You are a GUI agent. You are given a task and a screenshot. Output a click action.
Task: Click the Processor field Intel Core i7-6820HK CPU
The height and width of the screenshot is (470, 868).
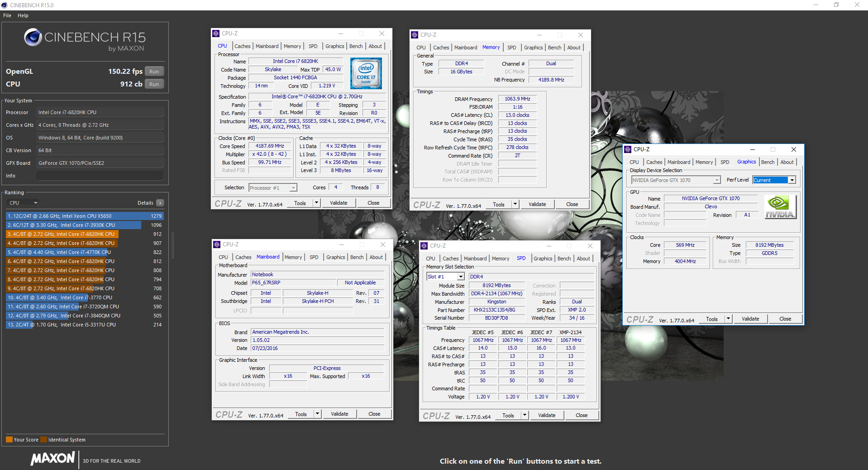(x=100, y=112)
